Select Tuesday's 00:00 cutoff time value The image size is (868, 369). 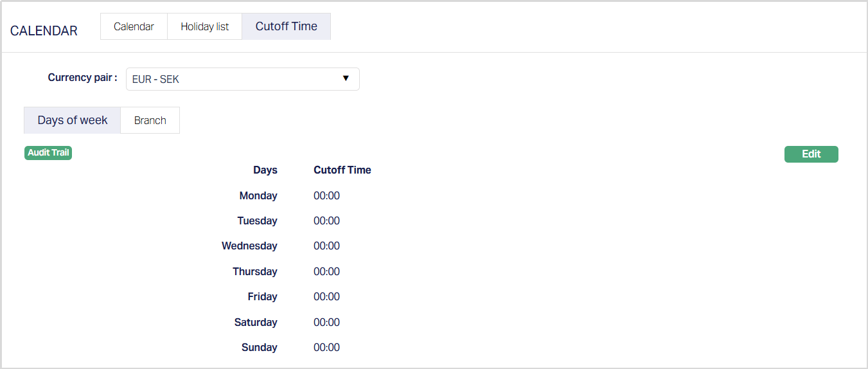[x=326, y=221]
